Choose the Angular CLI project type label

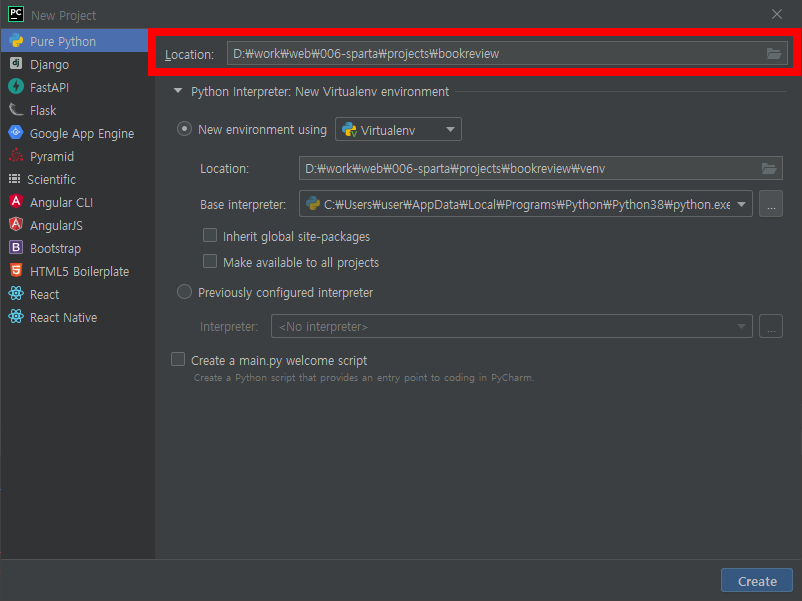tap(61, 203)
